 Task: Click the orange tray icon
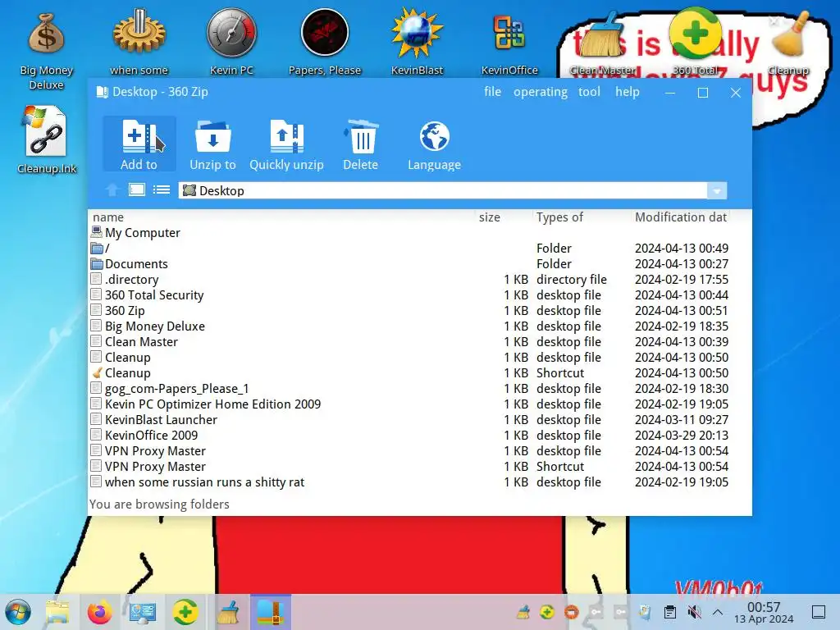[x=572, y=612]
